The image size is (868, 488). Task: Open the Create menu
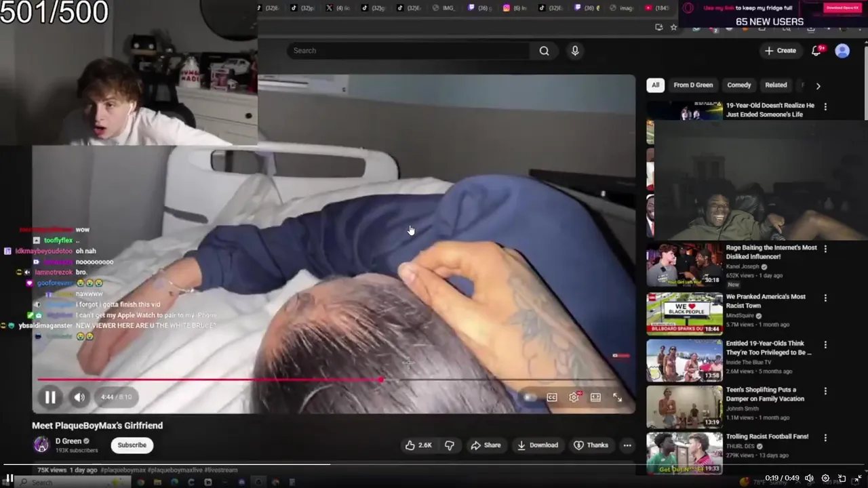[x=781, y=51]
